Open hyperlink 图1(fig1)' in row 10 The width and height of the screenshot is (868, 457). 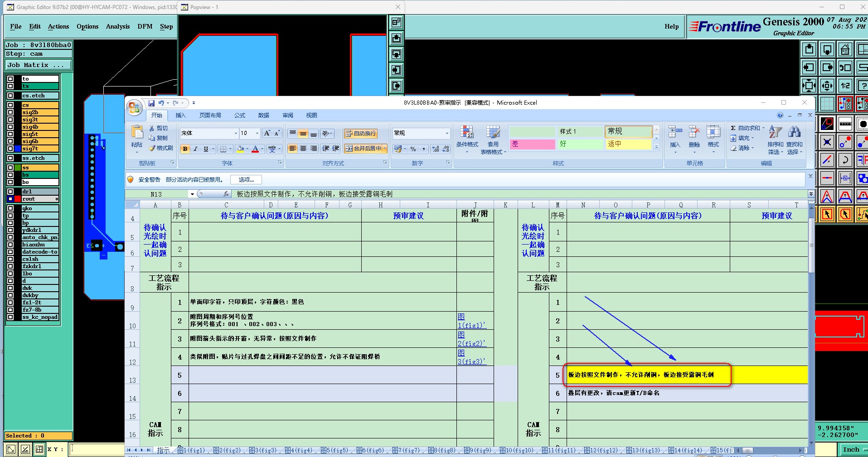click(x=472, y=321)
